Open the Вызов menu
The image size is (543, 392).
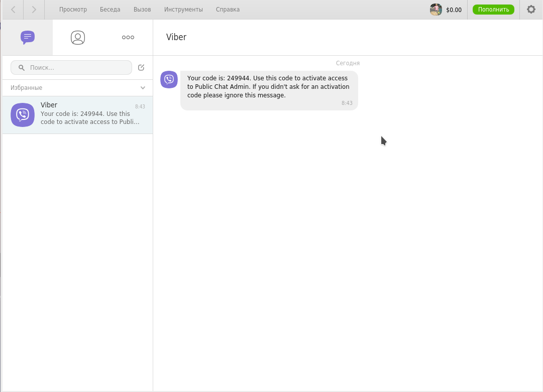click(x=142, y=10)
